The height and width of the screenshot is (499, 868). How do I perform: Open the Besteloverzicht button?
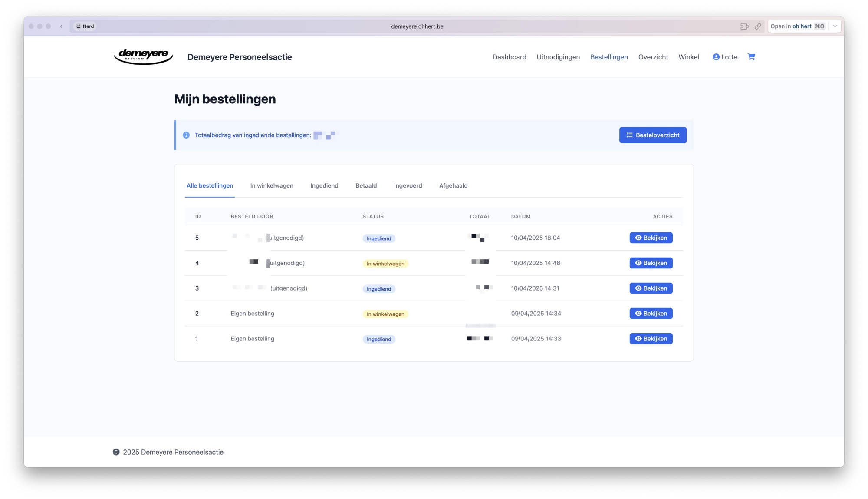coord(653,135)
